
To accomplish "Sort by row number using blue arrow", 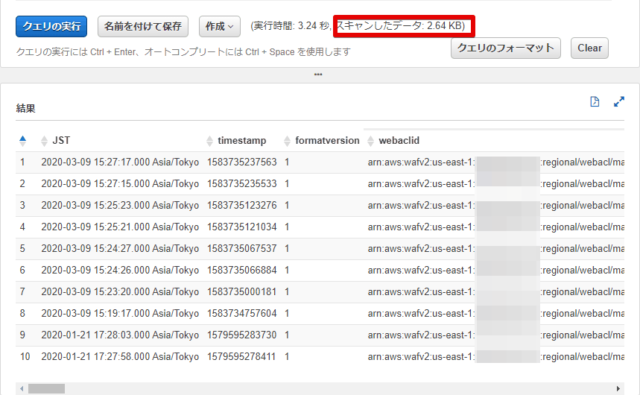I will coord(23,141).
